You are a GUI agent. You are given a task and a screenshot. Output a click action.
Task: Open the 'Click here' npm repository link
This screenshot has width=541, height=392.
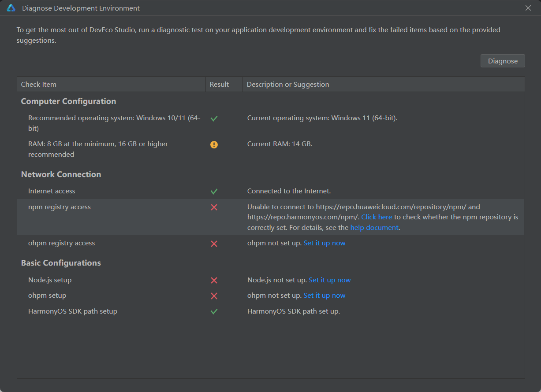(x=377, y=217)
